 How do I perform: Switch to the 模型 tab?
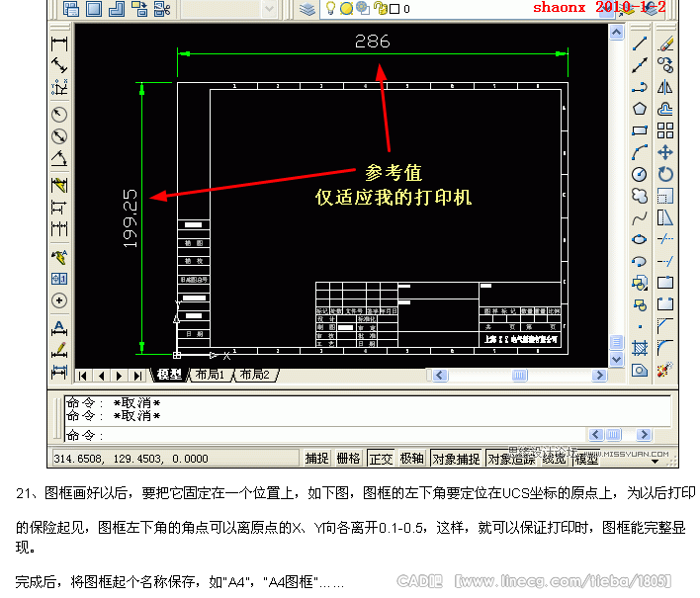tap(169, 375)
